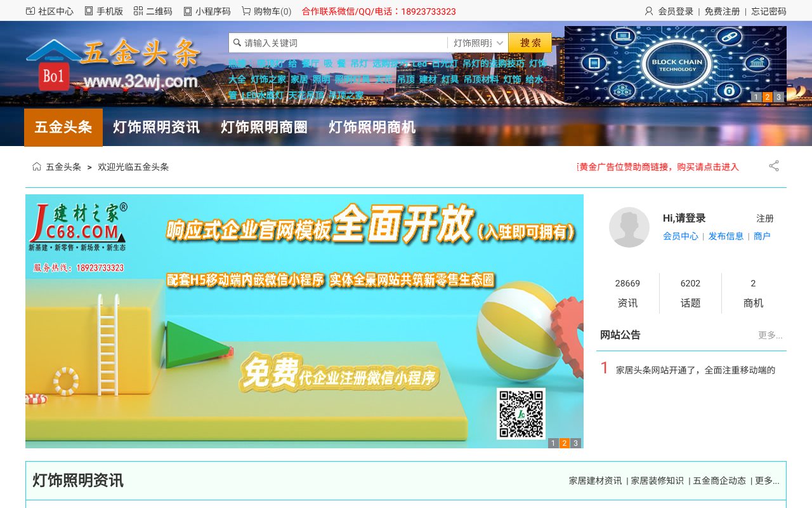The image size is (812, 508).
Task: Open the 二维码 QR code page
Action: click(x=155, y=10)
